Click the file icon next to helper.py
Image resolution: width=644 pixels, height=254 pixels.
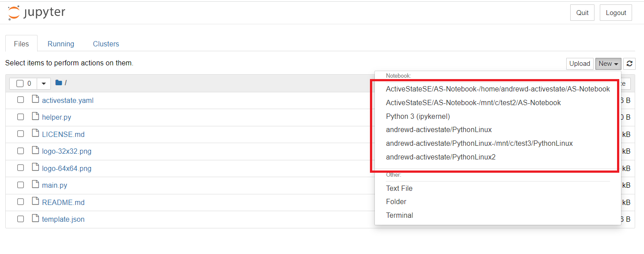(x=35, y=117)
